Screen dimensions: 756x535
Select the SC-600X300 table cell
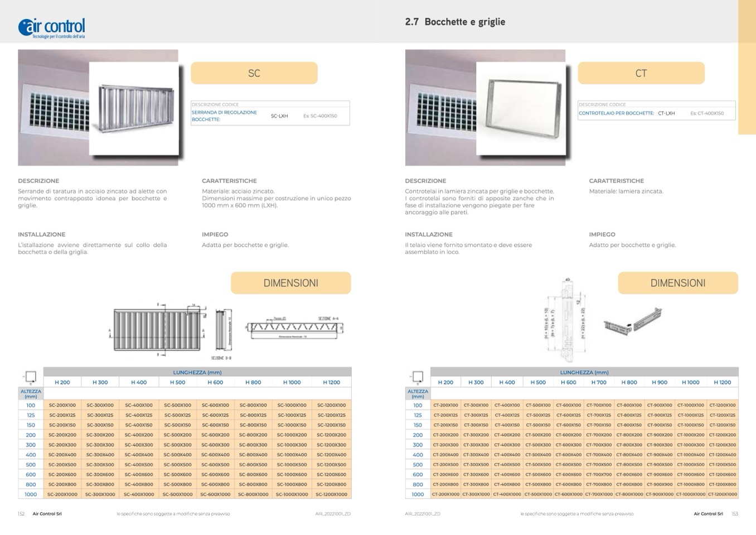pyautogui.click(x=215, y=445)
